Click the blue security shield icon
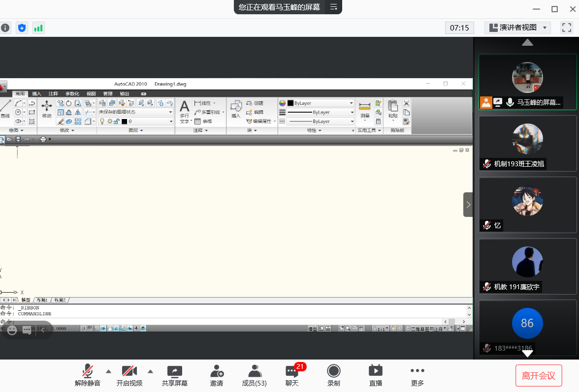Viewport: 579px width, 392px height. [22, 28]
